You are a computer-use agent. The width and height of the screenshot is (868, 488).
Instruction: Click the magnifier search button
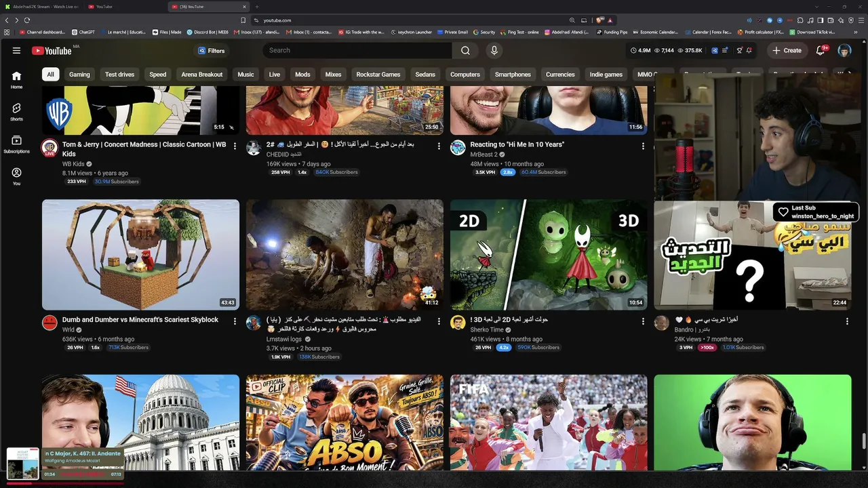tap(465, 50)
